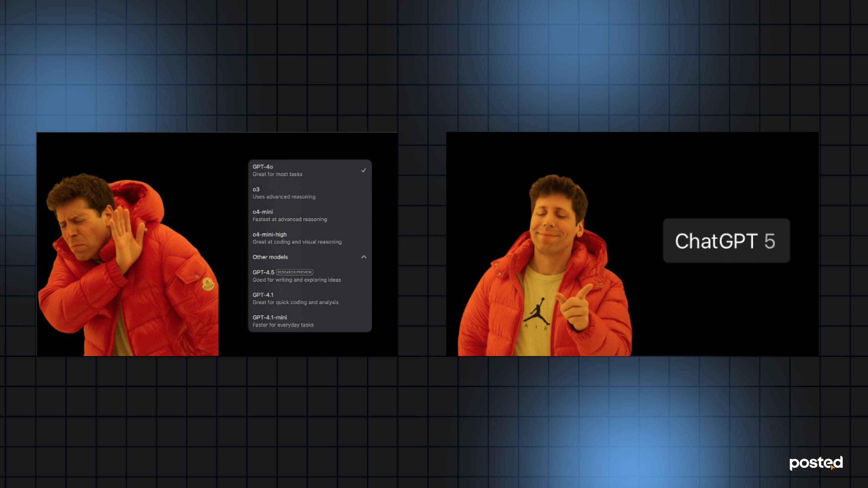Click the 'Great for most tasks' description

[277, 174]
